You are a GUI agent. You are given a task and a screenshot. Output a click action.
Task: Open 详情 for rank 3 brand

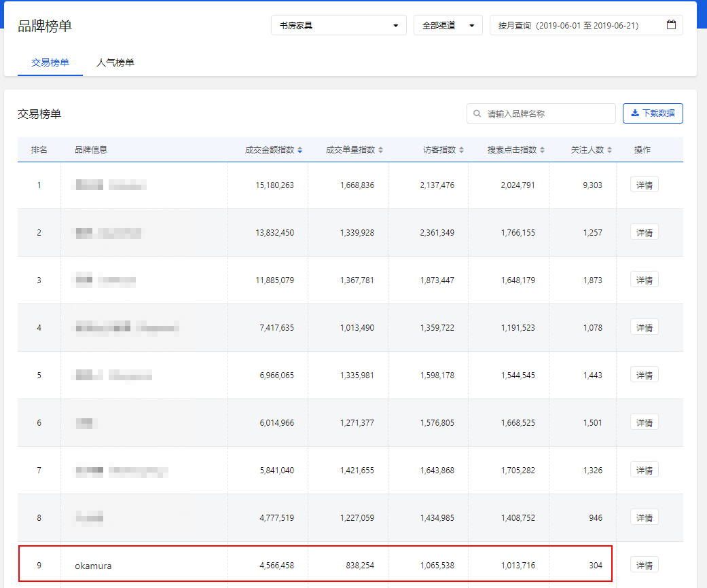click(644, 280)
